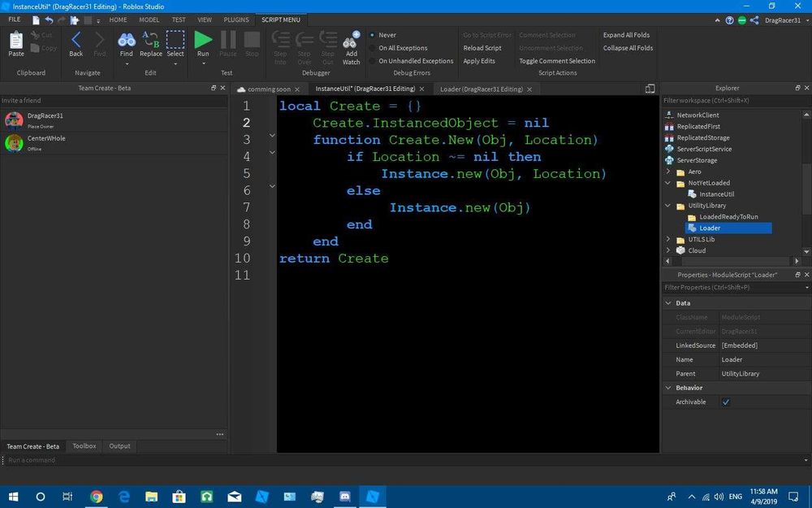Fold the code block at line 3
Image resolution: width=812 pixels, height=508 pixels.
tap(272, 135)
